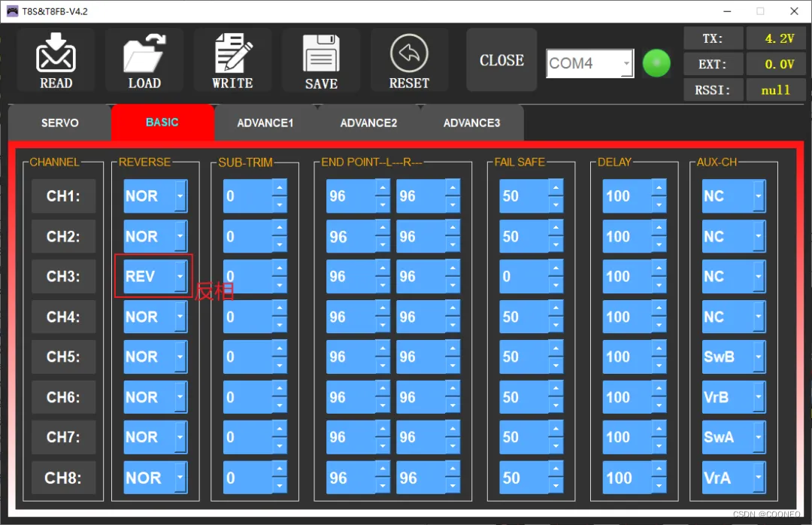Click the TX voltage value 4.2V
812x525 pixels.
tap(775, 38)
